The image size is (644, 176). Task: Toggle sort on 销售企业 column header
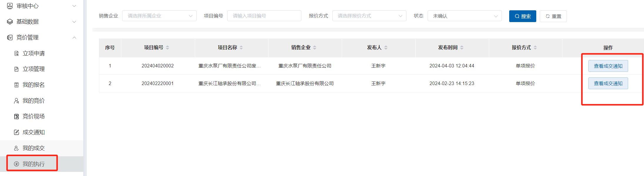pyautogui.click(x=315, y=48)
